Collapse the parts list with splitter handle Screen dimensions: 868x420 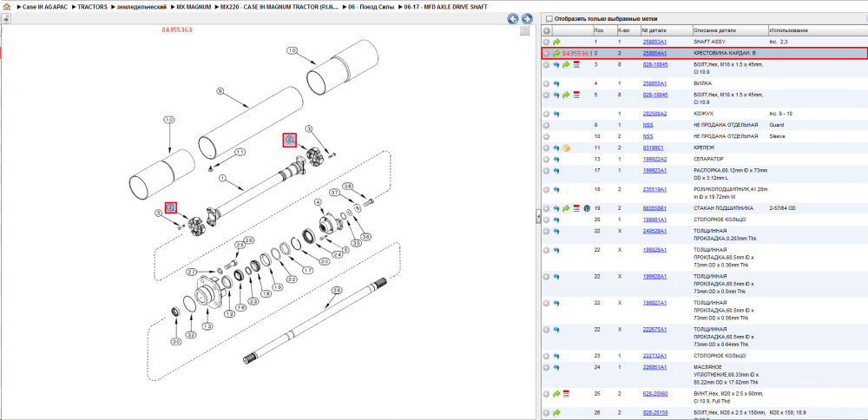click(538, 217)
